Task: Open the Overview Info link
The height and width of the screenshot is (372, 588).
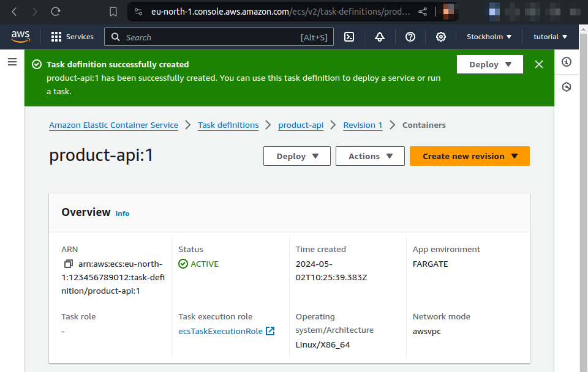Action: coord(123,214)
